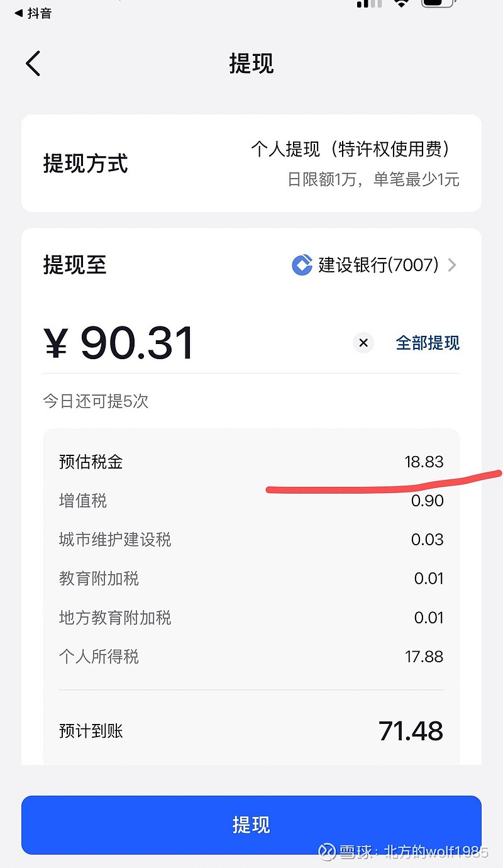Tap the 预计到账 amount 71.48

pos(411,731)
